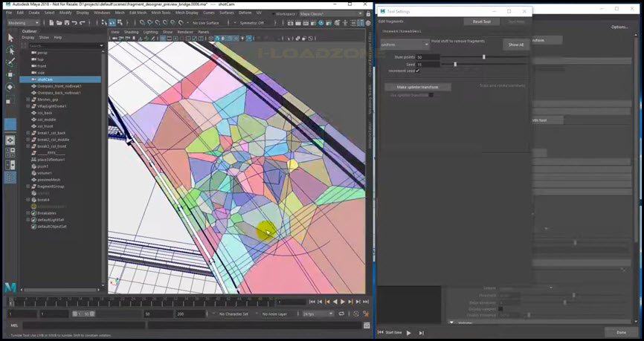Play animation backwards
This screenshot has width=644, height=341.
[335, 302]
